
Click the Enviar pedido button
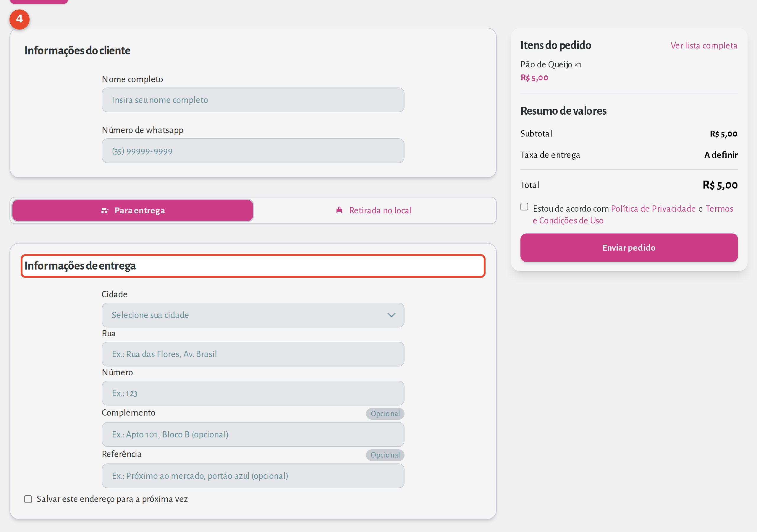(x=629, y=248)
